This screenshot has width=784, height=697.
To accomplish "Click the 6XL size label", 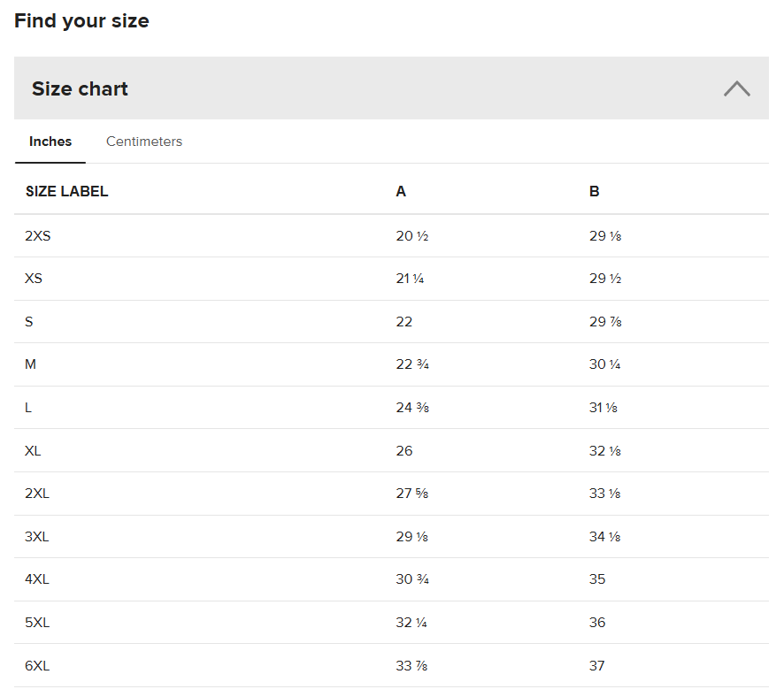I will tap(37, 666).
